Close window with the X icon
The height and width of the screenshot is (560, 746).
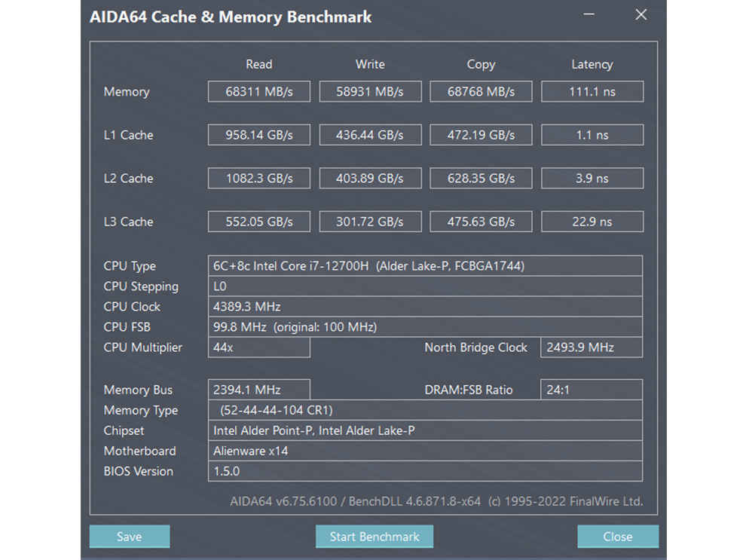(641, 15)
